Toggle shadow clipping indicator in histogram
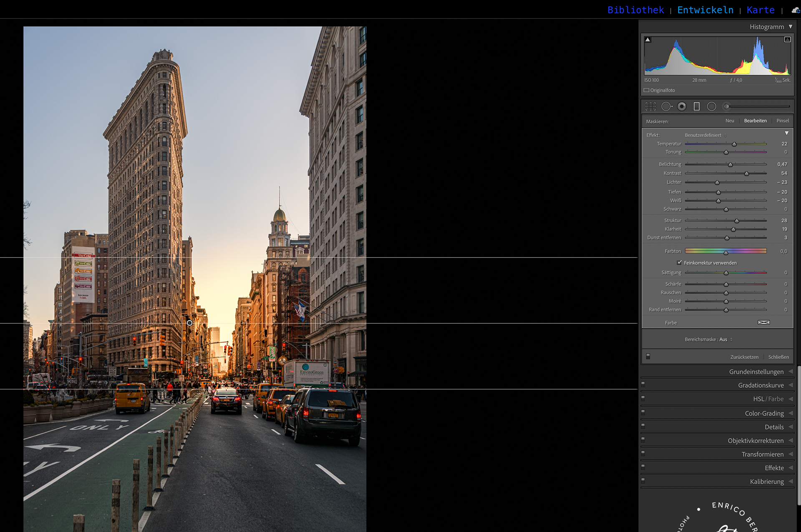This screenshot has height=532, width=801. point(647,40)
